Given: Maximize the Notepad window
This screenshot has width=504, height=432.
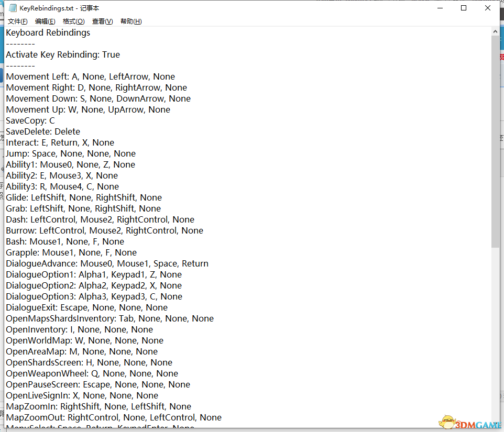Looking at the screenshot, I should click(464, 8).
